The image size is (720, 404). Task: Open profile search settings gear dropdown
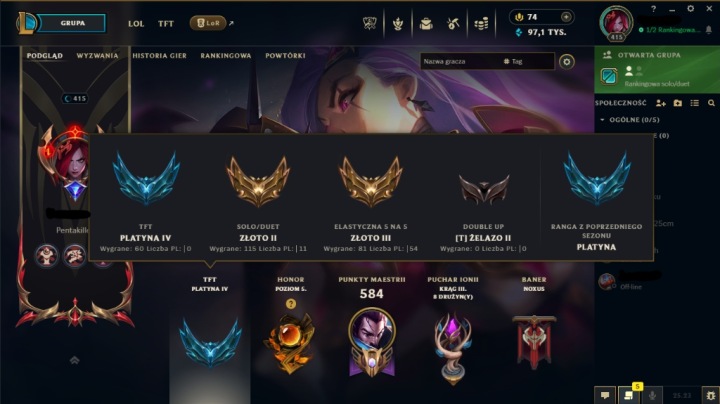pos(567,62)
